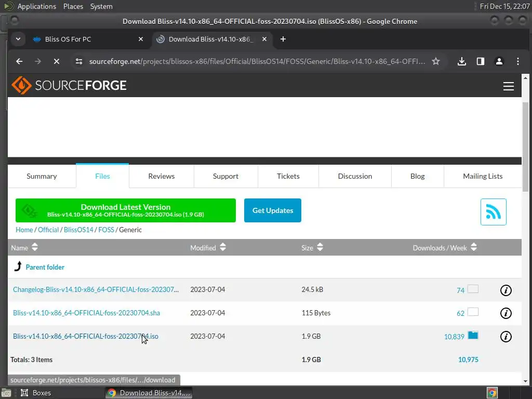Open the Blog tab

[417, 176]
